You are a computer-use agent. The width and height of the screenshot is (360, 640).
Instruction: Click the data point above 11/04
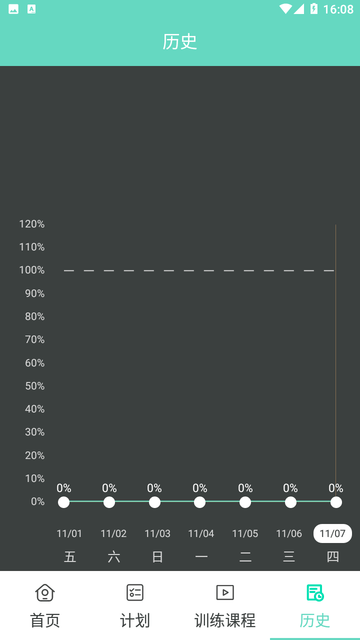click(x=200, y=502)
